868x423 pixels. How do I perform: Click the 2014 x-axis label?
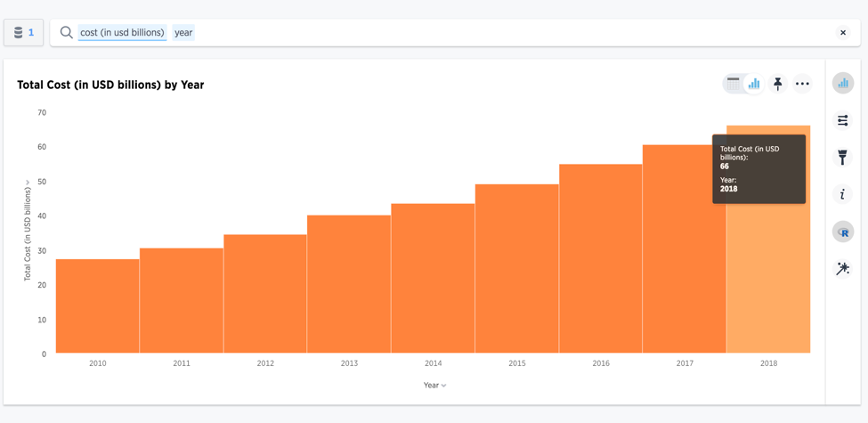tap(433, 363)
